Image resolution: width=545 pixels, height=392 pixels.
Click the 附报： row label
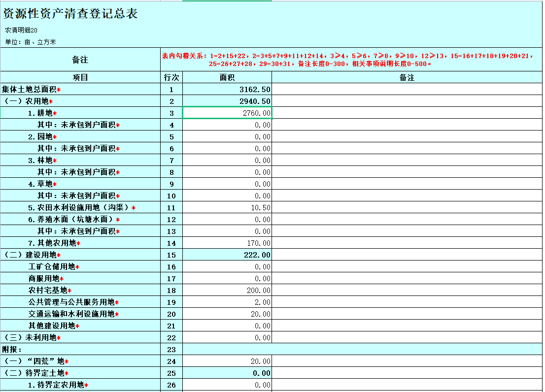click(x=12, y=349)
